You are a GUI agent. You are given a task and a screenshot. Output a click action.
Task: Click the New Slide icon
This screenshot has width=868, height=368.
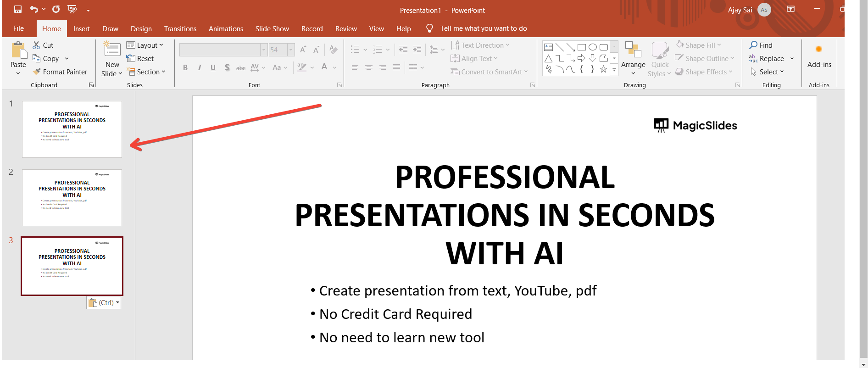coord(112,50)
